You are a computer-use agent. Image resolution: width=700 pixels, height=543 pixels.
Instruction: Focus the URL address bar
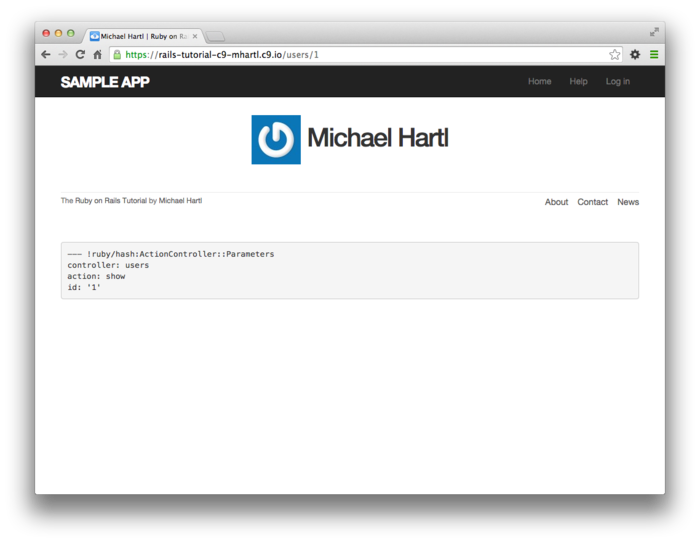tap(366, 54)
